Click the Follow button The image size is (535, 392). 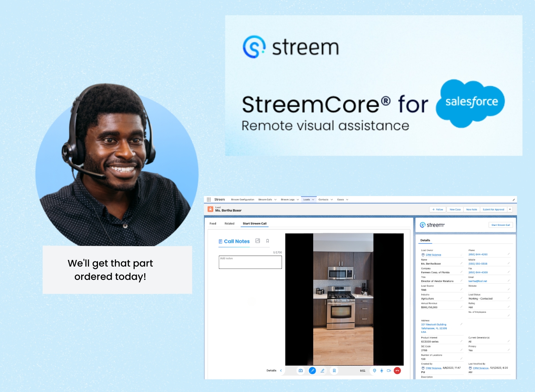tap(438, 209)
